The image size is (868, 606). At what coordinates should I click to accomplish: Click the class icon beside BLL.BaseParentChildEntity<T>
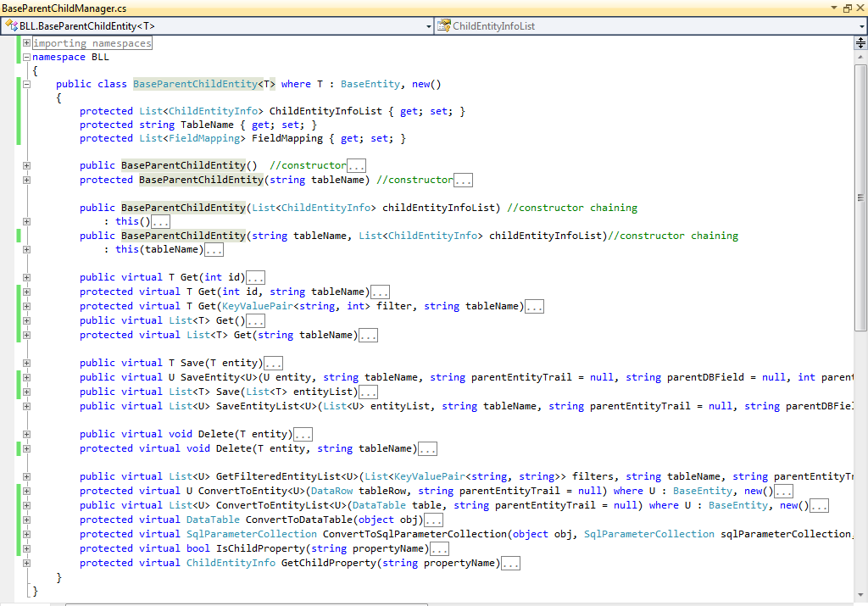[x=12, y=26]
